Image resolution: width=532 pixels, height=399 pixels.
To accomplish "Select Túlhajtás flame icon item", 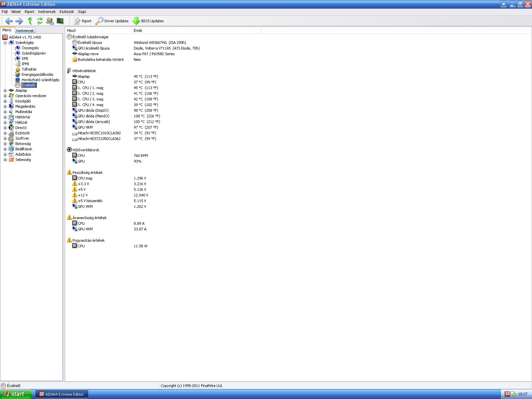I will tap(18, 69).
